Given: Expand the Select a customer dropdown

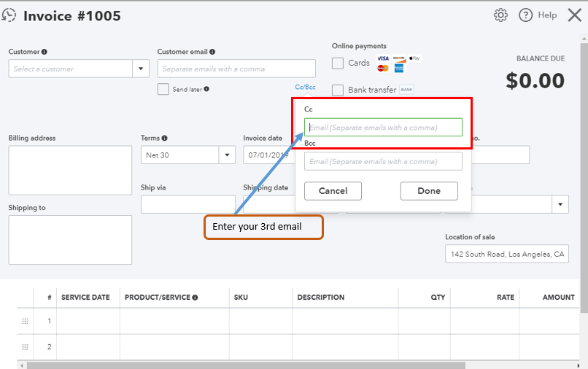Looking at the screenshot, I should pos(141,69).
